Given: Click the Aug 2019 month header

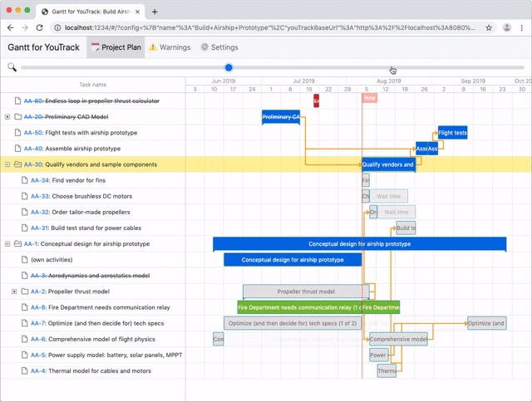Looking at the screenshot, I should (389, 81).
